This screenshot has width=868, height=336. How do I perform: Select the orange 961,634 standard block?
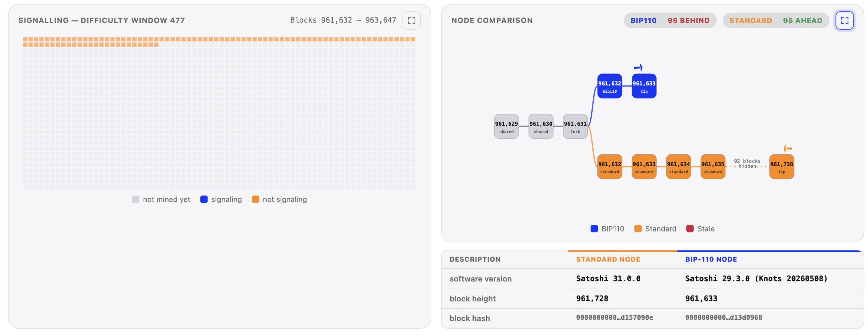coord(678,167)
